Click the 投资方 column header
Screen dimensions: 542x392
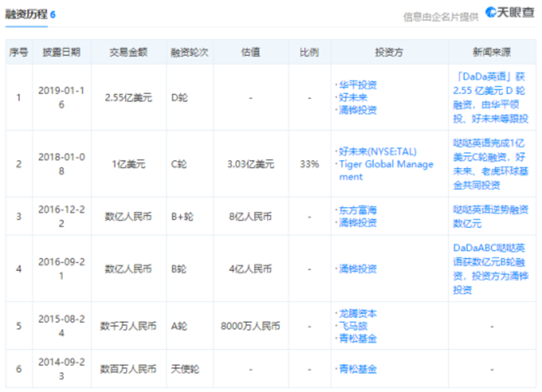389,52
